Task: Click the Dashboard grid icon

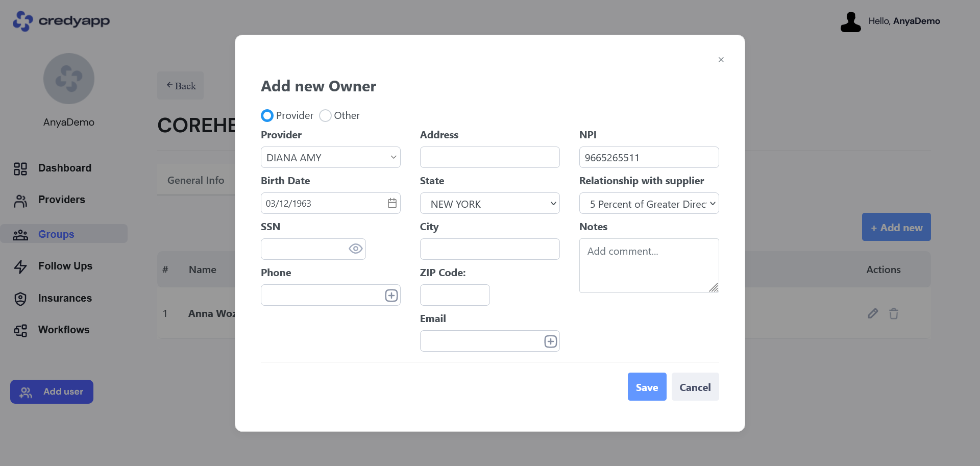Action: [x=20, y=169]
